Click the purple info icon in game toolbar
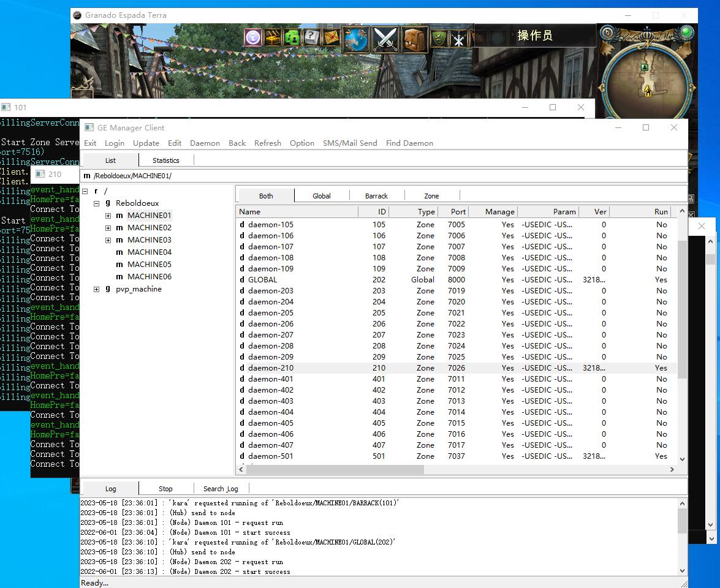This screenshot has height=588, width=720. coord(253,37)
